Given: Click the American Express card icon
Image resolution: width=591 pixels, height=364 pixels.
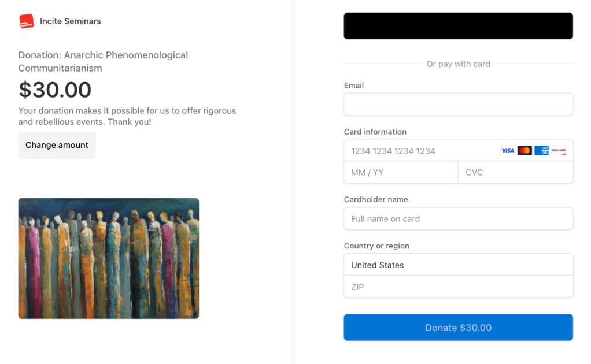Looking at the screenshot, I should pyautogui.click(x=541, y=151).
